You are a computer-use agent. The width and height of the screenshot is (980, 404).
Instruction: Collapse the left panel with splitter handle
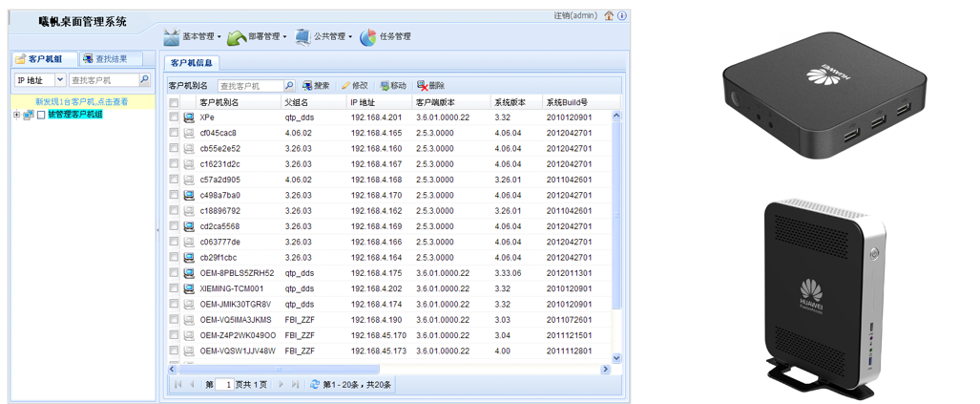click(x=157, y=231)
